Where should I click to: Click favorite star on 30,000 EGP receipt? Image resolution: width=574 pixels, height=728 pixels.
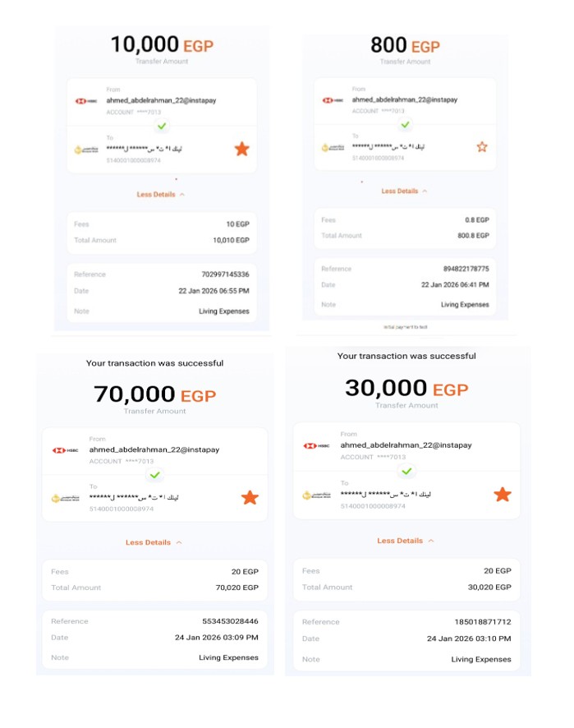[x=502, y=495]
